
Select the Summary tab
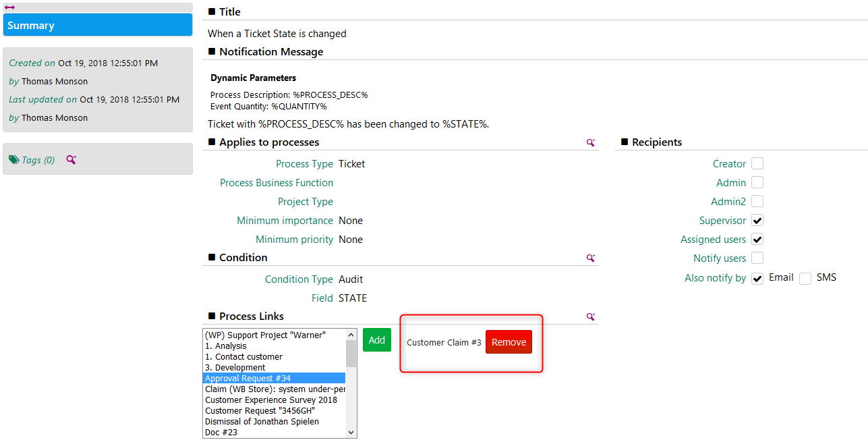coord(98,25)
